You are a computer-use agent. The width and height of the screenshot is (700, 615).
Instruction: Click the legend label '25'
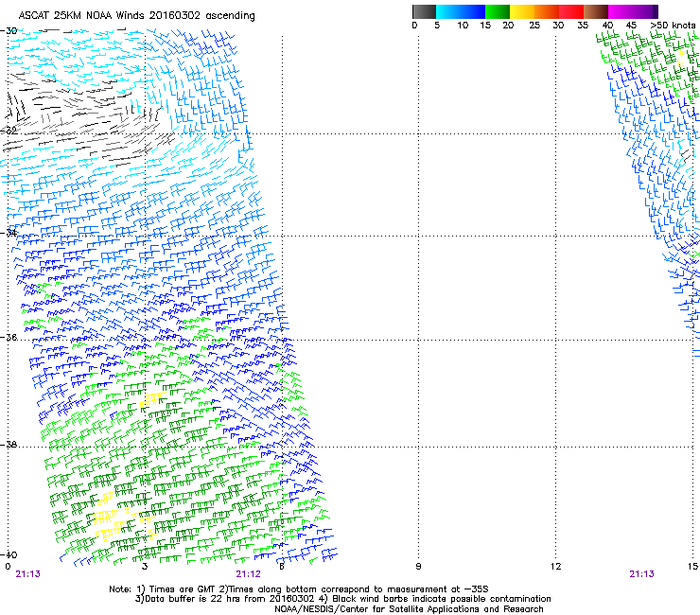[534, 26]
